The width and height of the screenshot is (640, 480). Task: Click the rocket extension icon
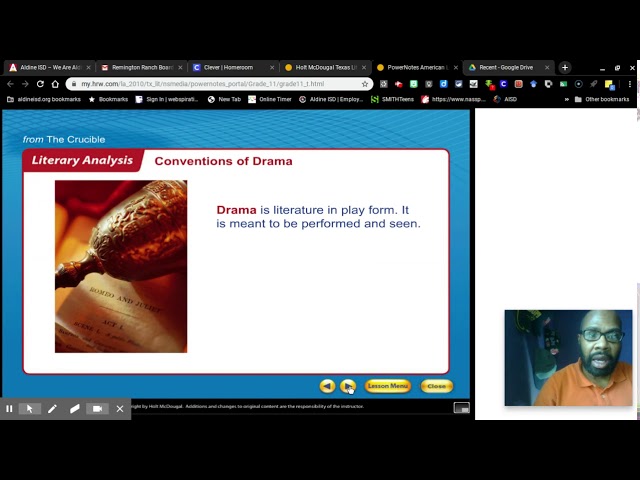593,84
